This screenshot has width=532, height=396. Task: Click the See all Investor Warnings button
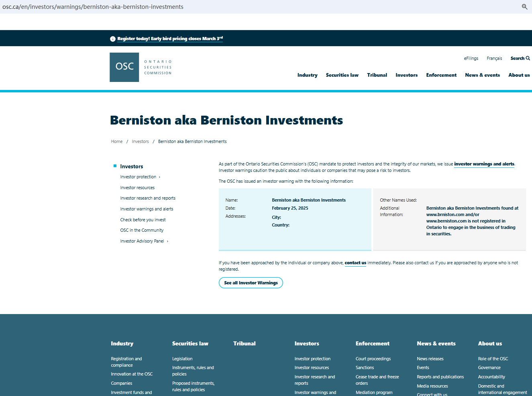tap(251, 283)
